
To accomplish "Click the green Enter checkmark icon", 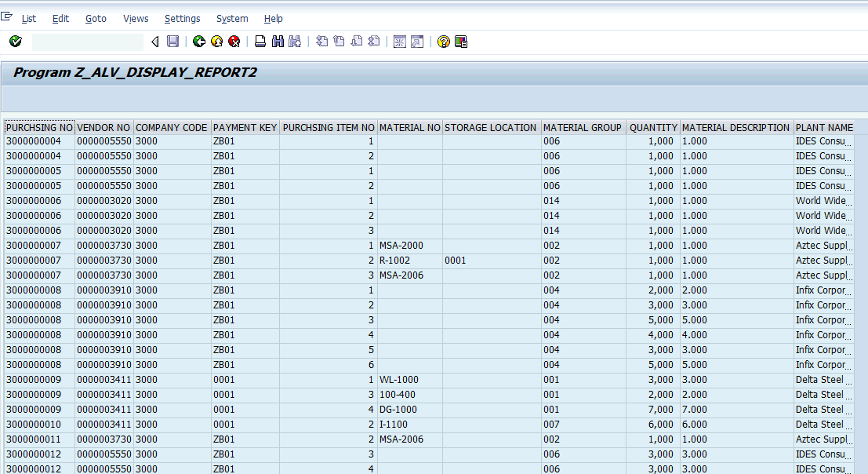I will click(15, 41).
